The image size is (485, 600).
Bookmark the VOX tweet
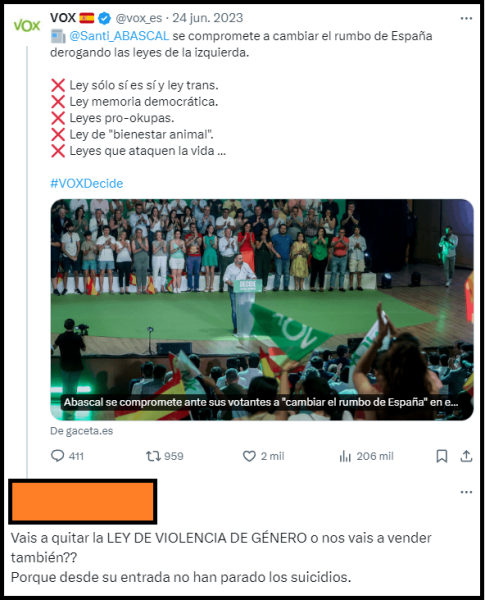442,456
